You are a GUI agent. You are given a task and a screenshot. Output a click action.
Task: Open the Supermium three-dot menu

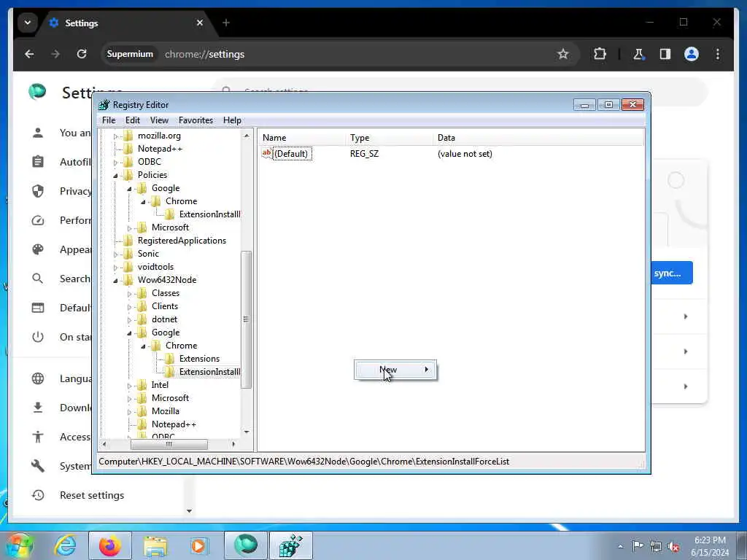coord(718,54)
